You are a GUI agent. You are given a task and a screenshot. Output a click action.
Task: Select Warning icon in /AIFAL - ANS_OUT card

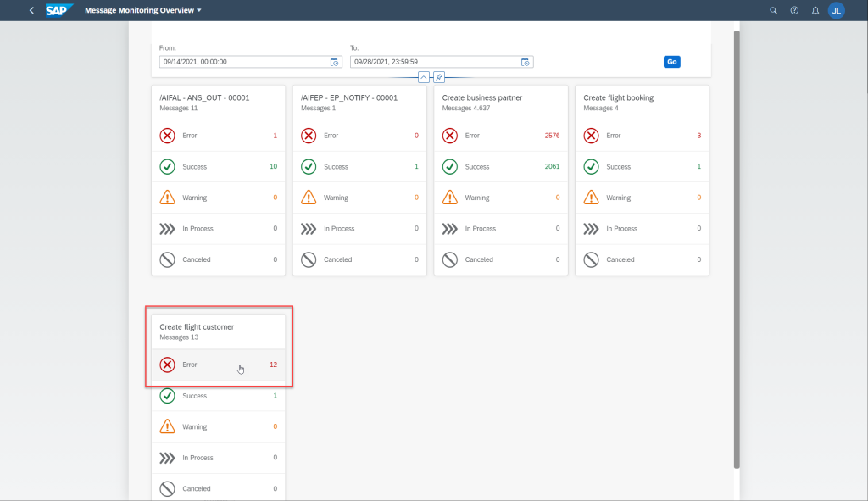[167, 198]
